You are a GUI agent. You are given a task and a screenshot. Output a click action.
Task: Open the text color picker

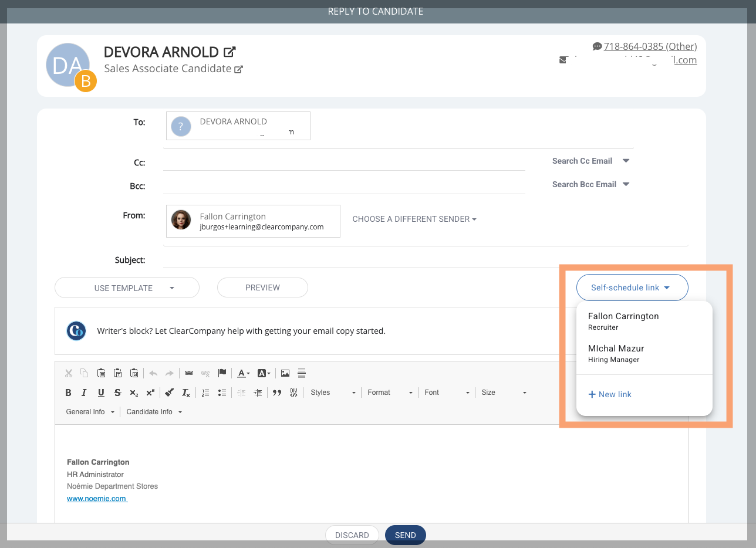click(x=244, y=373)
